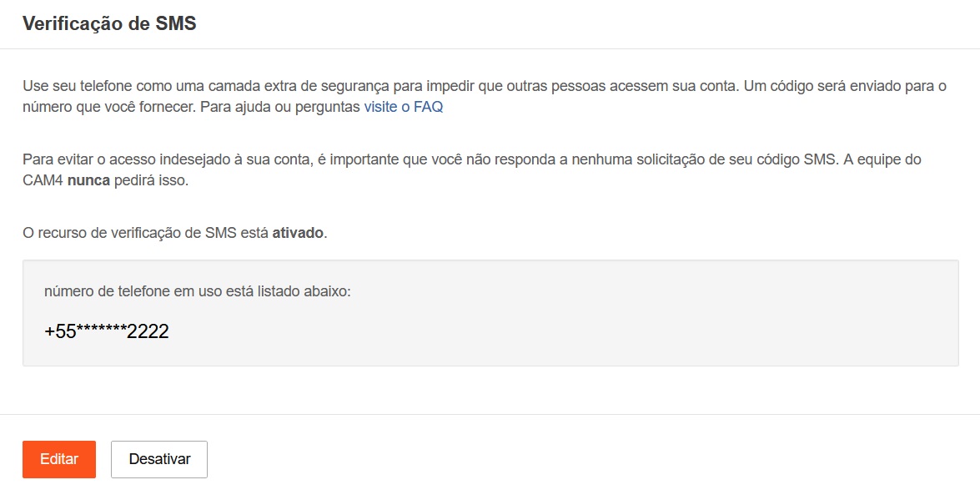Click the trailing "2222" phone digits
Viewport: 980px width, 500px height.
point(148,331)
